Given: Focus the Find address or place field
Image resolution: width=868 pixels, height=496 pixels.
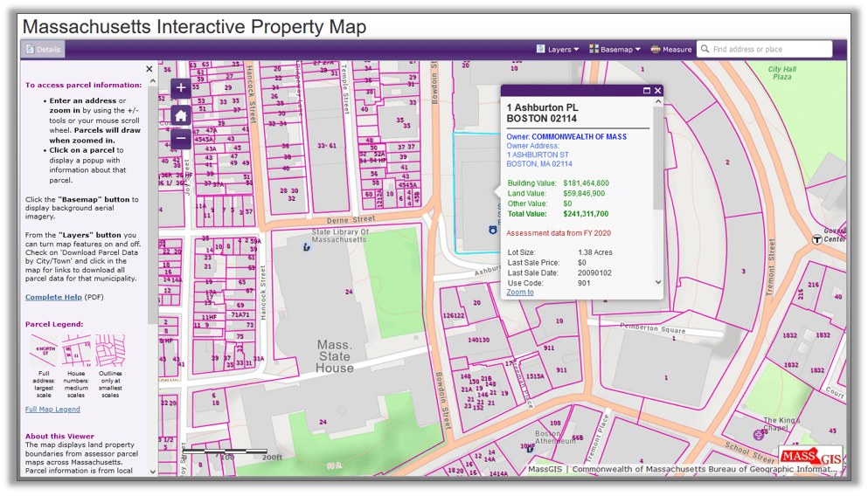Looking at the screenshot, I should 769,50.
